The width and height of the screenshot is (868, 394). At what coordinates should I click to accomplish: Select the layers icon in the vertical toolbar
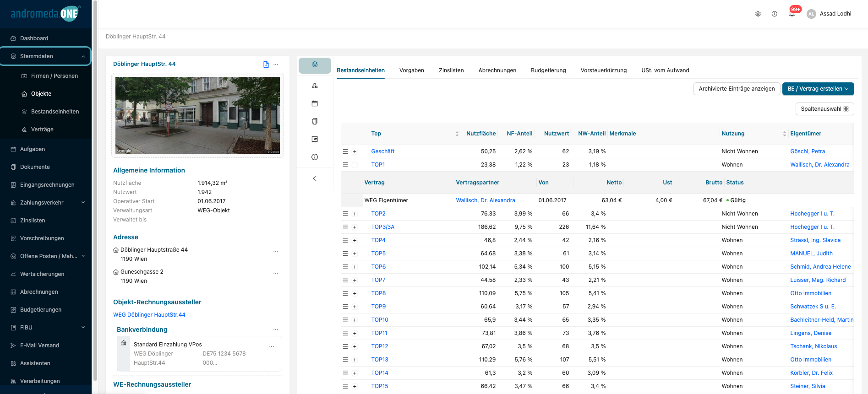point(315,65)
